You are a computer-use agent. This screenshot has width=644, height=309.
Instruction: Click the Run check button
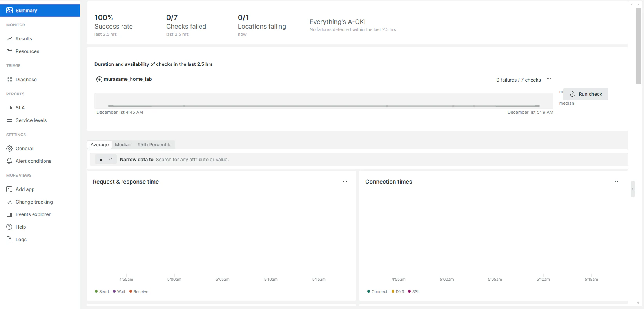pos(586,94)
